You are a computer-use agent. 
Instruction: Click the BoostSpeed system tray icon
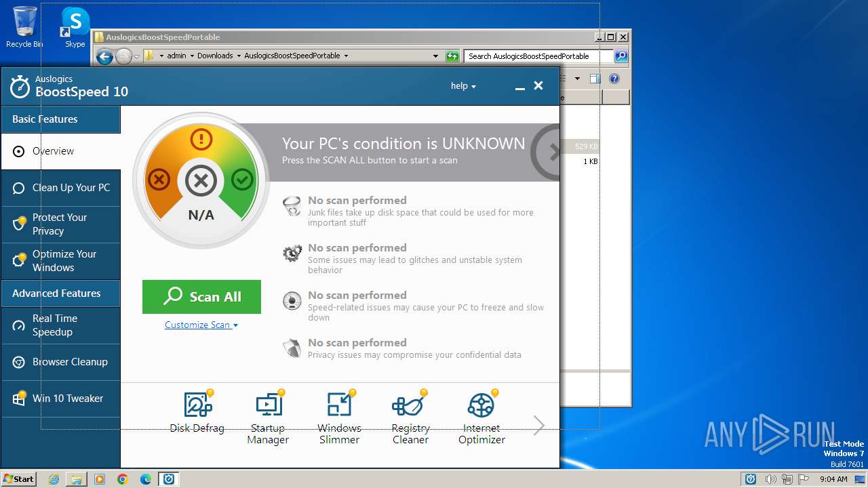[751, 479]
